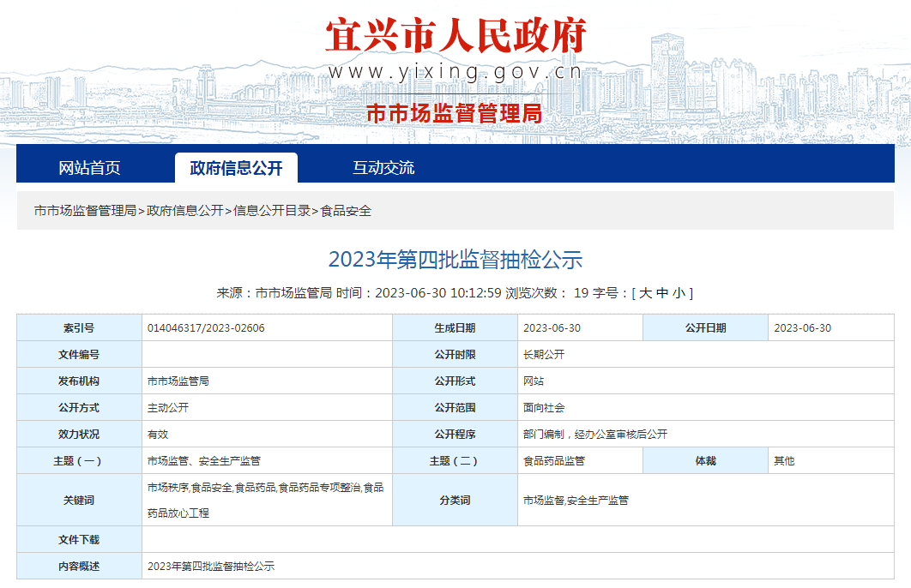
Task: Click the 市场监管、安全生产监管 topic cell
Action: coord(268,461)
